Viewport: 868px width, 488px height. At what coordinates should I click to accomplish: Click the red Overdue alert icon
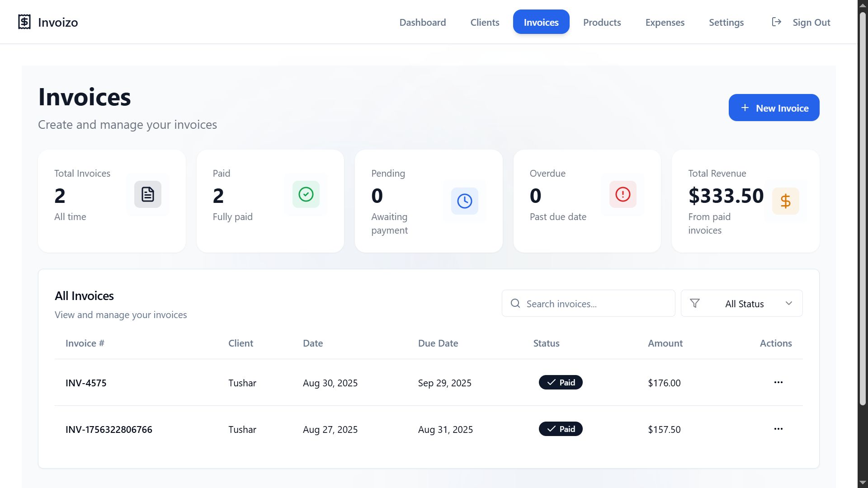[623, 194]
